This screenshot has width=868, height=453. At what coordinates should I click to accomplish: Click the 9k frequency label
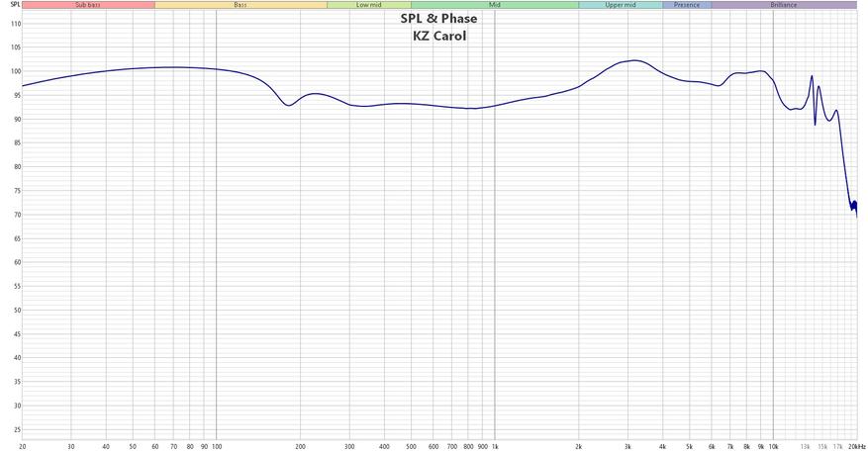pos(761,446)
